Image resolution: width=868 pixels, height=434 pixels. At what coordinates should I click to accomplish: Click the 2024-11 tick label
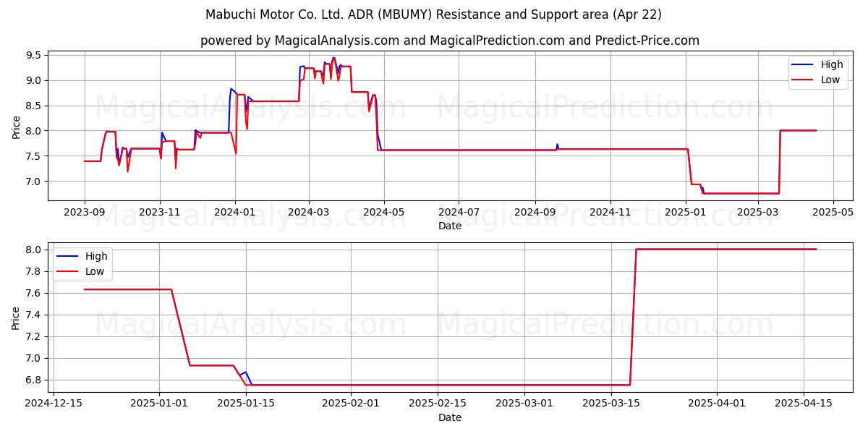click(x=610, y=212)
